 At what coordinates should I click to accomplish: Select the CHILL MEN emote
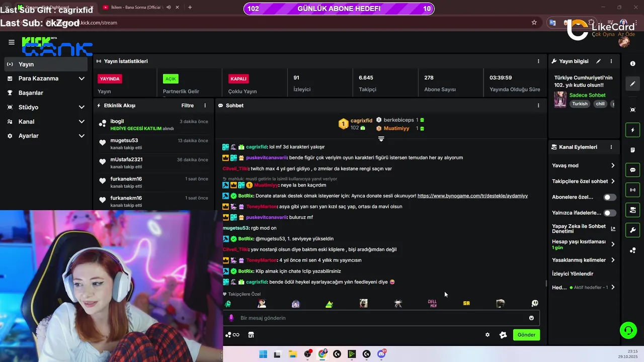432,304
